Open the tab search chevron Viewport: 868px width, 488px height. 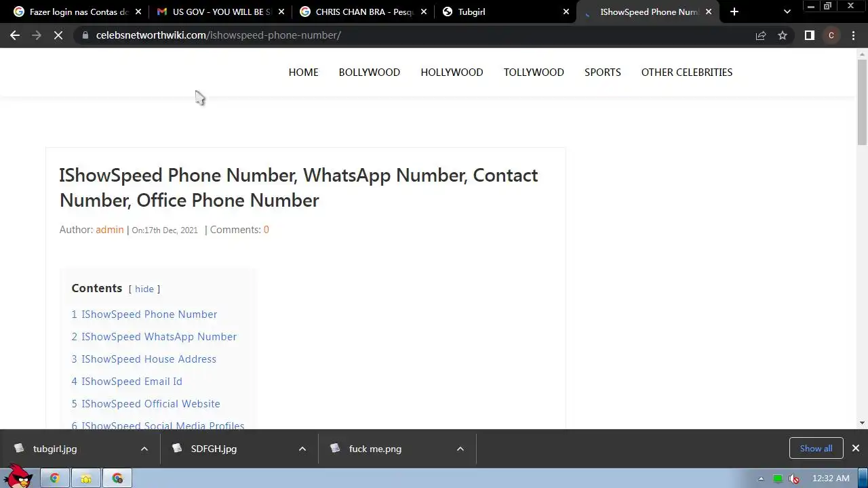point(787,12)
